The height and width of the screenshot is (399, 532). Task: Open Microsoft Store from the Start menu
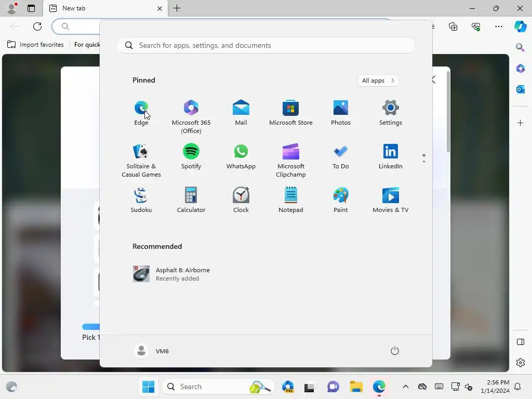291,113
